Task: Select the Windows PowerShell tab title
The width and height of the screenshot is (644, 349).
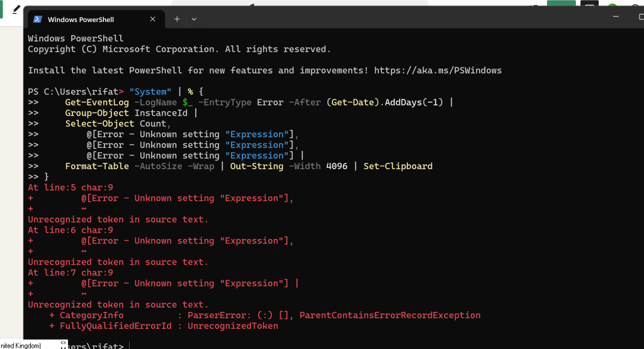Action: tap(81, 19)
